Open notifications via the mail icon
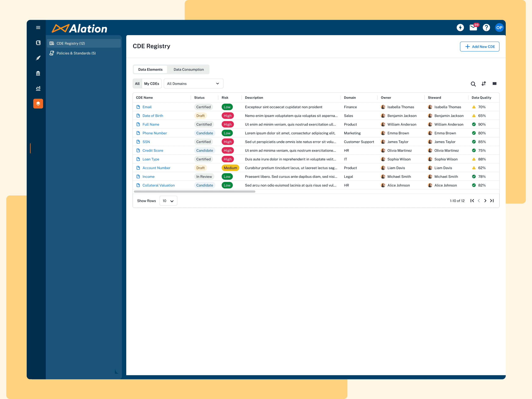The image size is (532, 399). 473,27
